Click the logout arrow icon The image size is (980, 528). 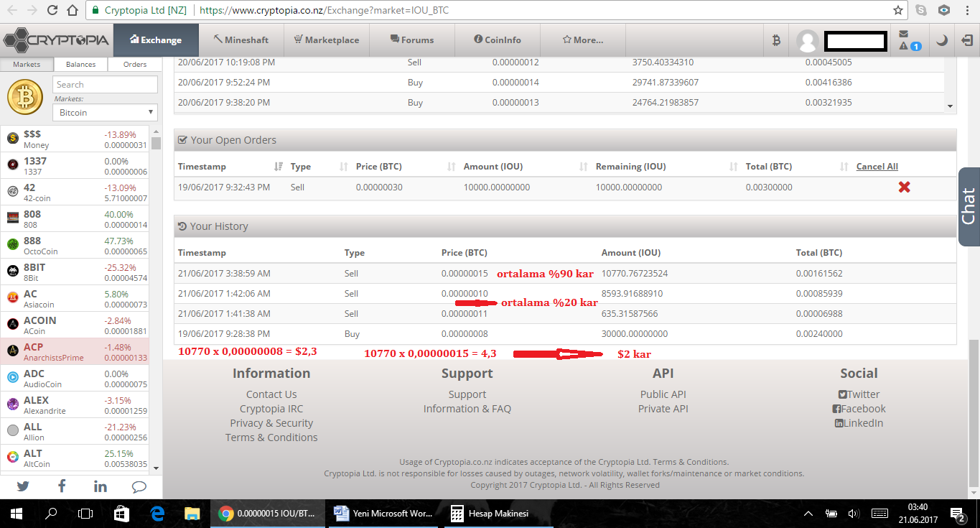click(966, 40)
